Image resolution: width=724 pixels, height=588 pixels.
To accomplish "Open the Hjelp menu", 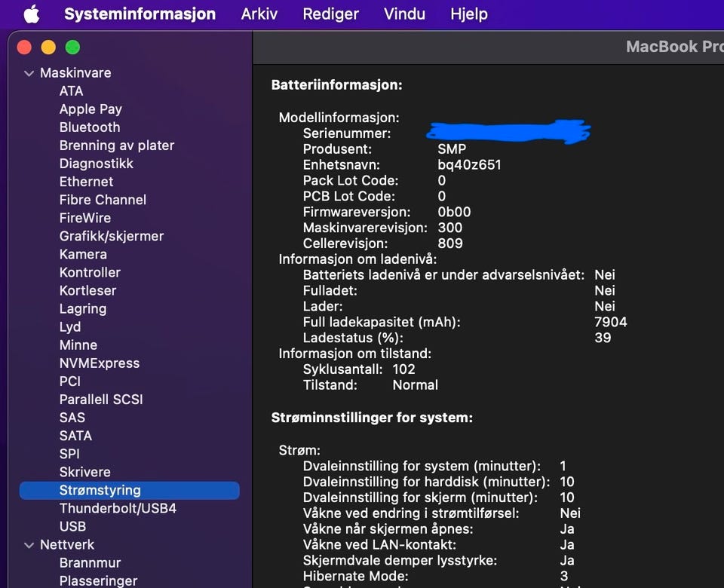I will [469, 14].
